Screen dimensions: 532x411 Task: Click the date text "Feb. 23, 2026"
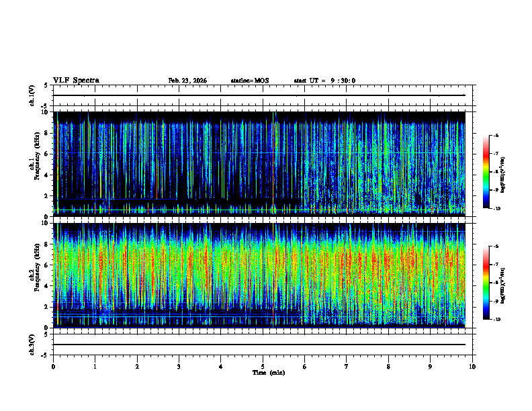pyautogui.click(x=187, y=81)
